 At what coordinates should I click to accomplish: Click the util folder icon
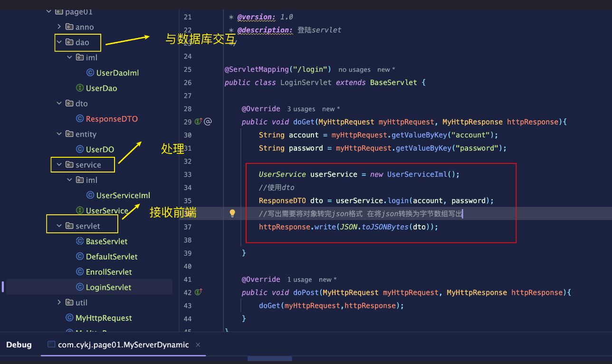tap(69, 302)
